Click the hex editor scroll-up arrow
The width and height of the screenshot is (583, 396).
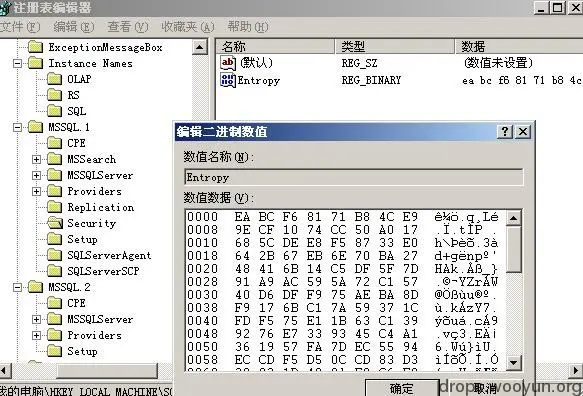pos(513,218)
